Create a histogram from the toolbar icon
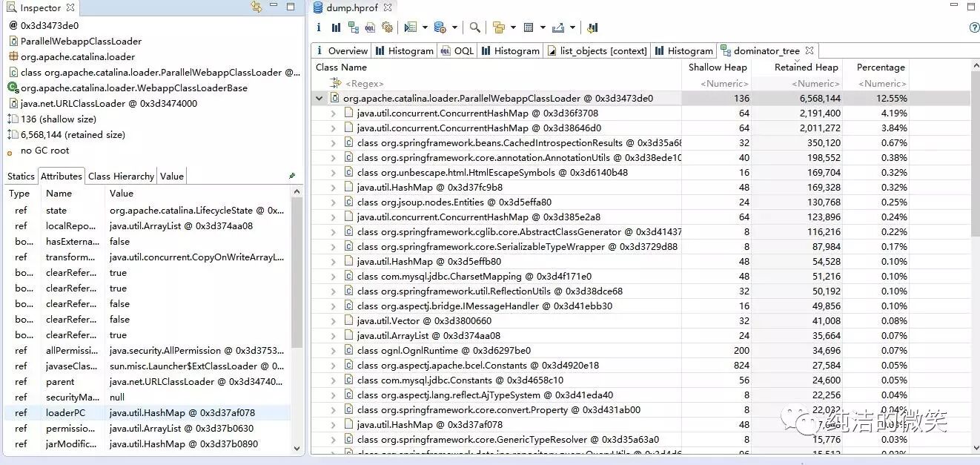The height and width of the screenshot is (465, 980). point(336,27)
